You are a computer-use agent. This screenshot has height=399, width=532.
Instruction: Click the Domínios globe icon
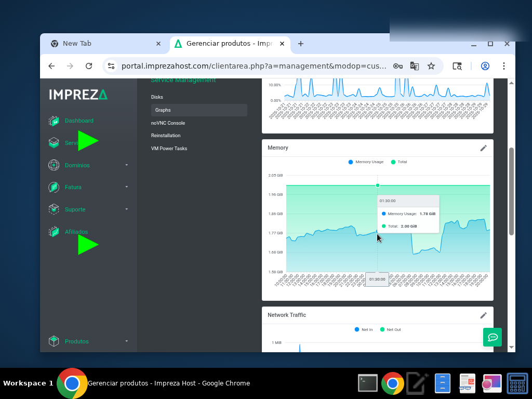54,165
